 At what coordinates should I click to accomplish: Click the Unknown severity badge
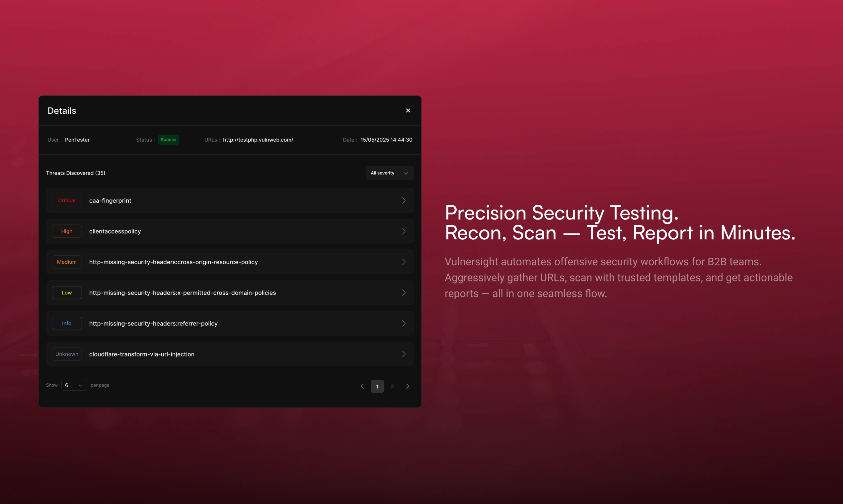click(x=67, y=354)
